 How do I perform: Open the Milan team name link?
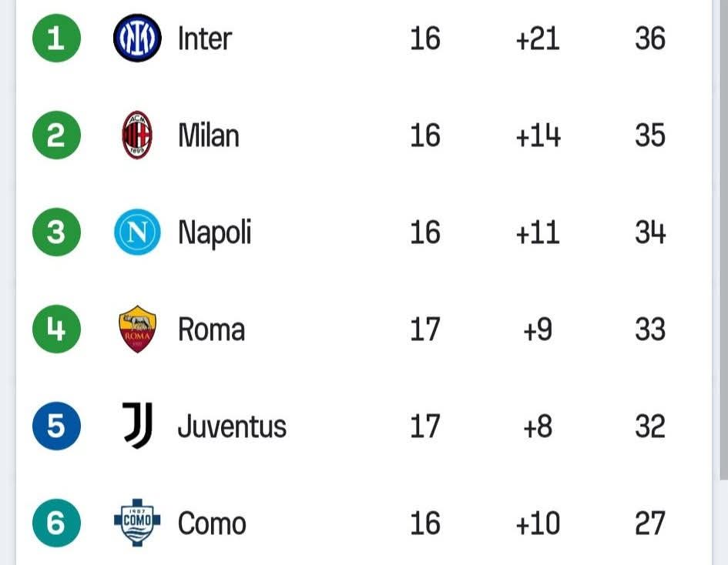point(208,135)
